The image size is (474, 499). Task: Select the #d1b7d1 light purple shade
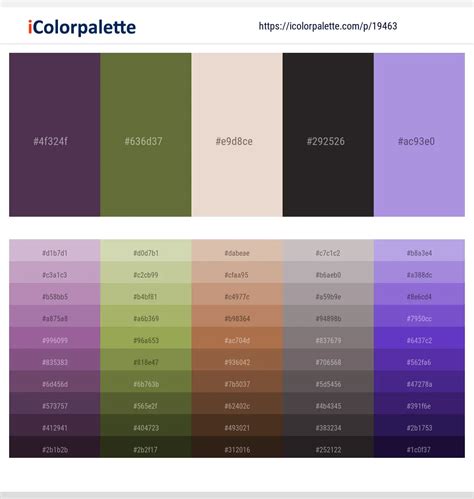[55, 250]
